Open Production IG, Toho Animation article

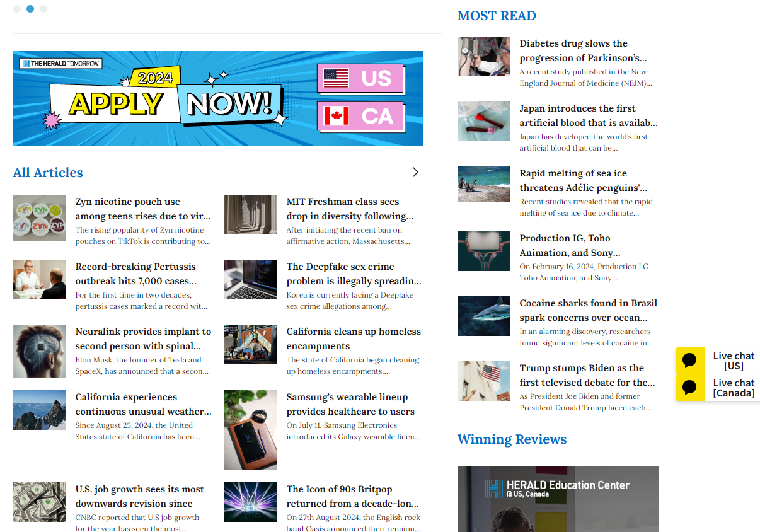[x=570, y=245]
